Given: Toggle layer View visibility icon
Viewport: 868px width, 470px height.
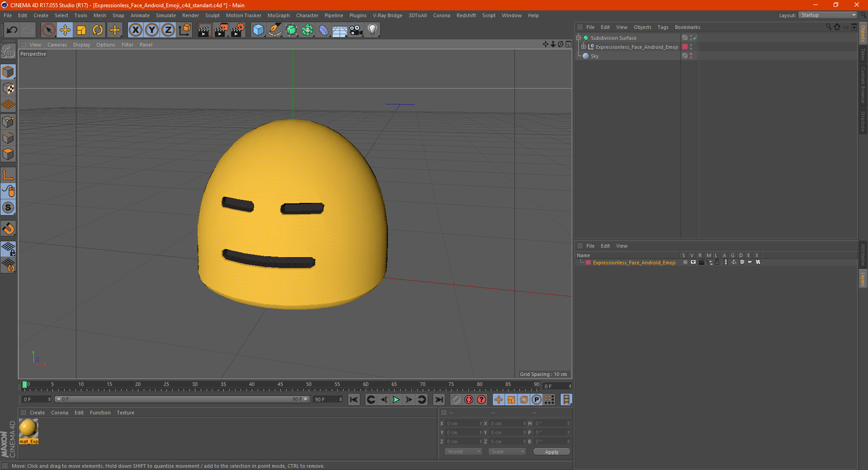Looking at the screenshot, I should (693, 262).
